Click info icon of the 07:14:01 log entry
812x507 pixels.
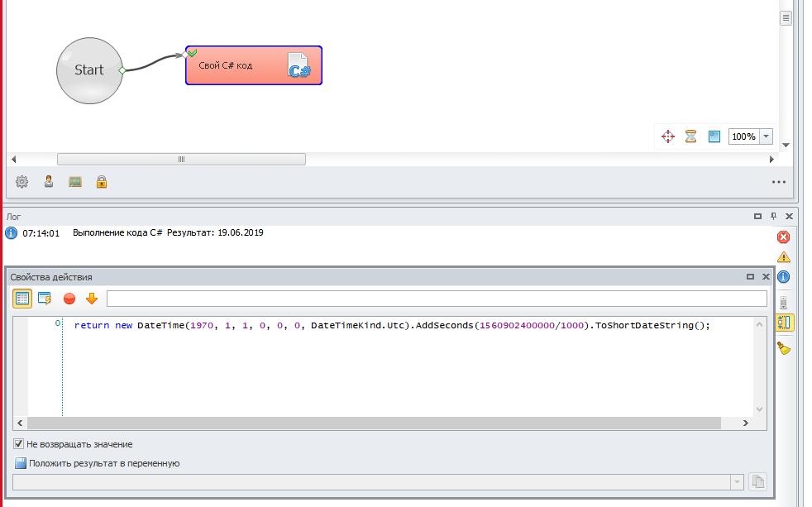tap(11, 233)
